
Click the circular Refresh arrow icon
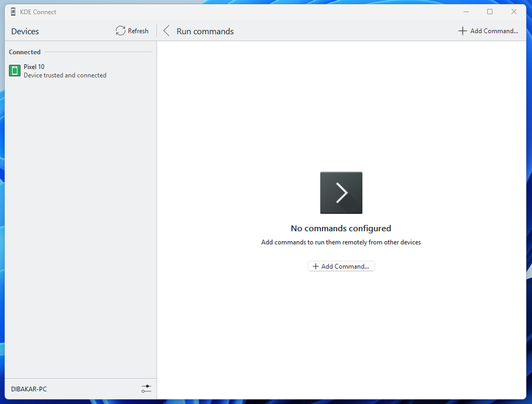pyautogui.click(x=119, y=31)
